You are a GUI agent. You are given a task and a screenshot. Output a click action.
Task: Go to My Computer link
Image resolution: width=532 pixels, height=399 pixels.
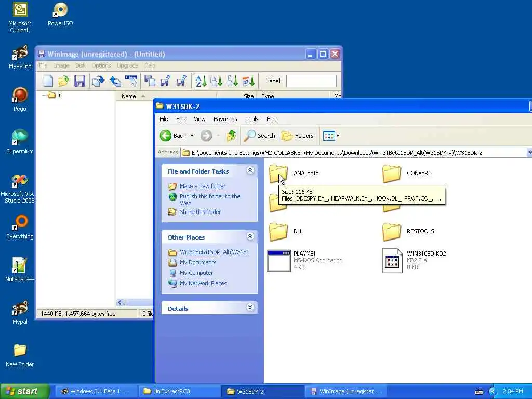coord(196,273)
